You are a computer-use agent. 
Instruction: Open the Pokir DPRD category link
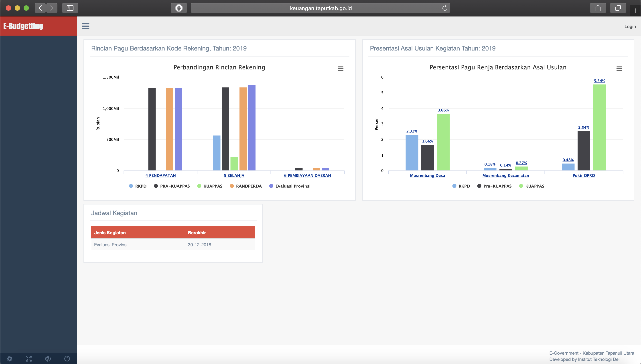pos(584,176)
